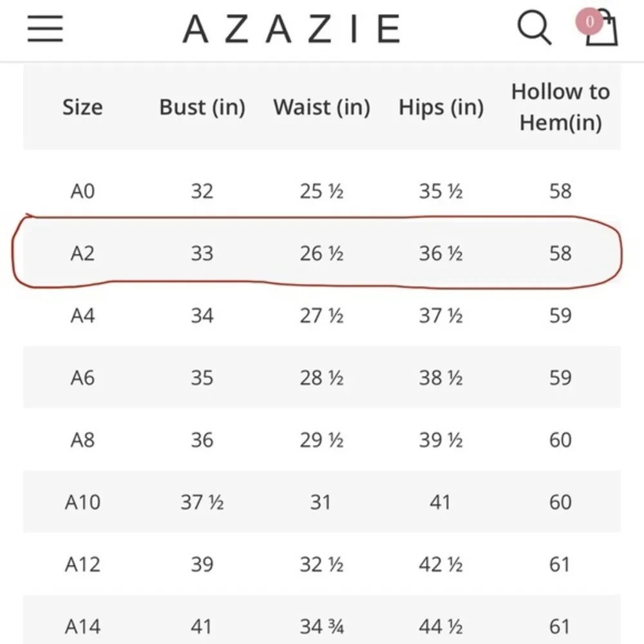Select the A8 size row label
Viewport: 644px width, 644px height.
(82, 440)
